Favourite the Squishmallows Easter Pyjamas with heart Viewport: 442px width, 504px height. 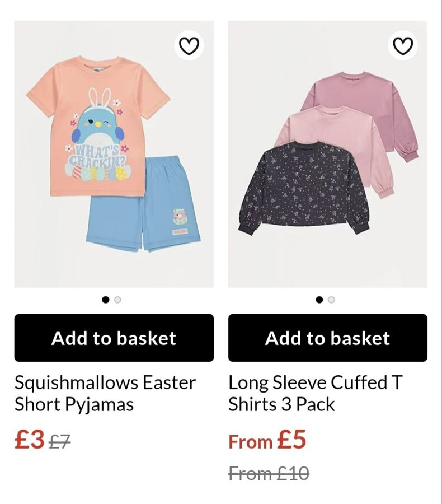pyautogui.click(x=189, y=46)
